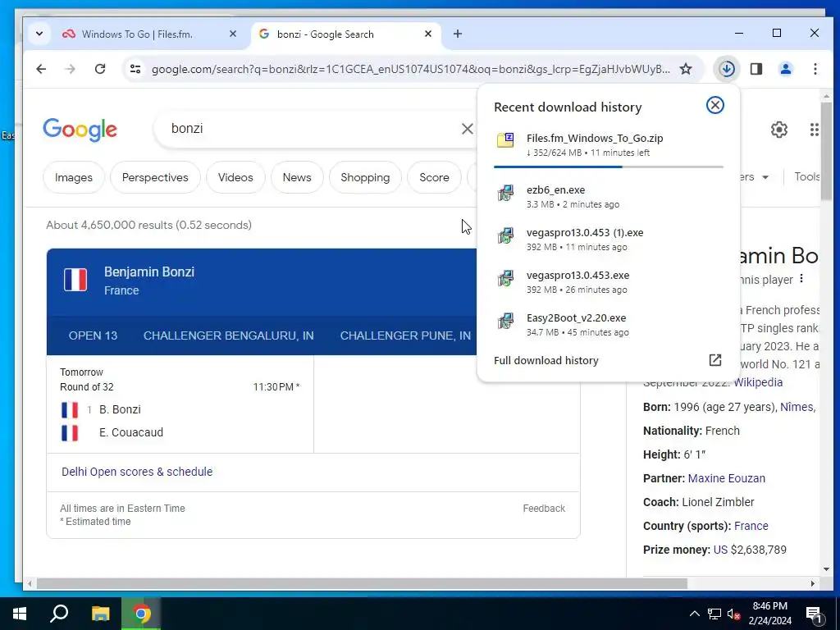This screenshot has height=630, width=840.
Task: Open Chrome three-dot menu
Action: click(815, 69)
